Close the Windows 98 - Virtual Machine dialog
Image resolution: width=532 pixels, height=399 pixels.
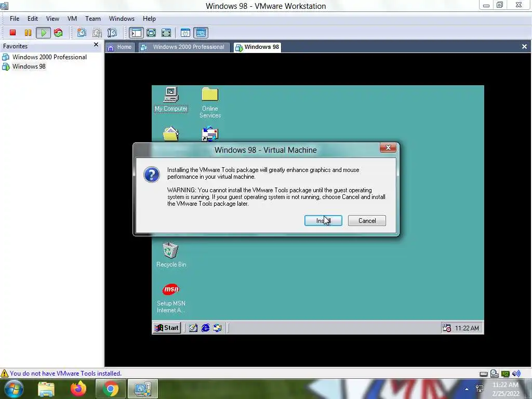(x=388, y=148)
